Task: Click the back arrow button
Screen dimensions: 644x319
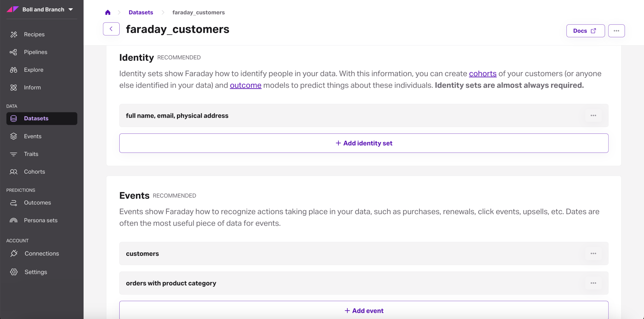Action: point(111,29)
